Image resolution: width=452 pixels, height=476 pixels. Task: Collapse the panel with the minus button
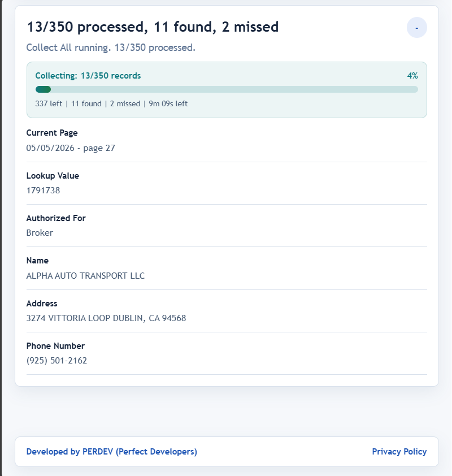(417, 28)
